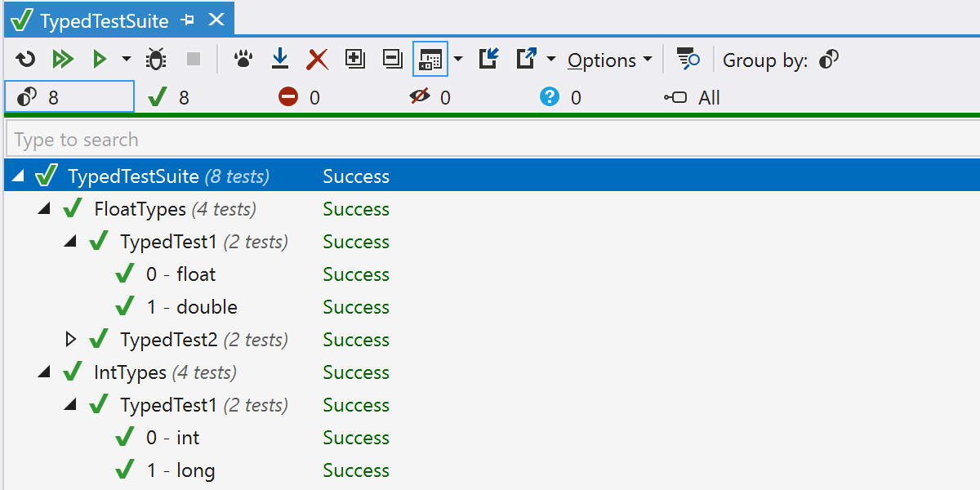Click the Import test results icon
Viewport: 980px width, 490px height.
488,59
